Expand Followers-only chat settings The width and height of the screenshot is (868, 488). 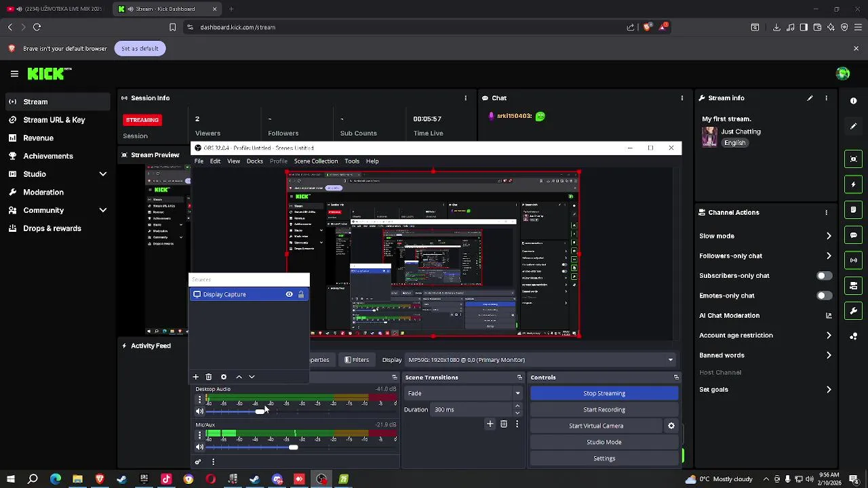coord(829,256)
